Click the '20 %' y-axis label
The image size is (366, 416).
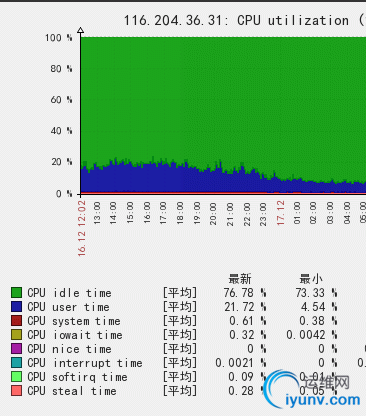(61, 162)
